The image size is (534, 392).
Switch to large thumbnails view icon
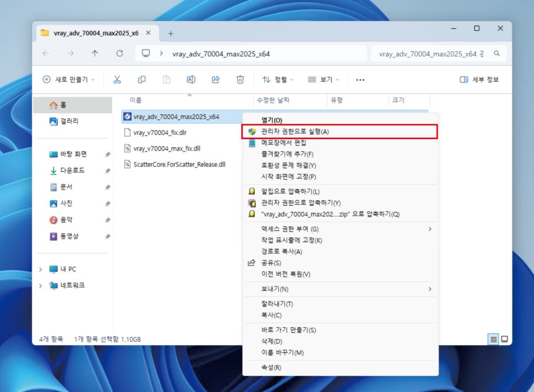coord(504,339)
